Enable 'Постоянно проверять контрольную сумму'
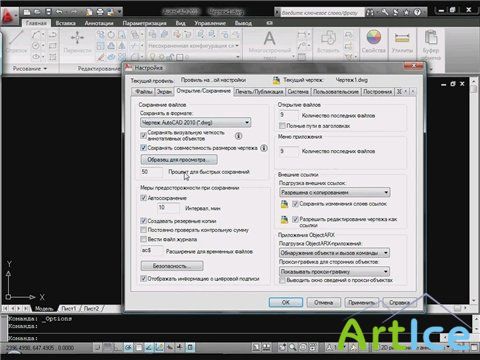Image resolution: width=480 pixels, height=360 pixels. click(143, 230)
